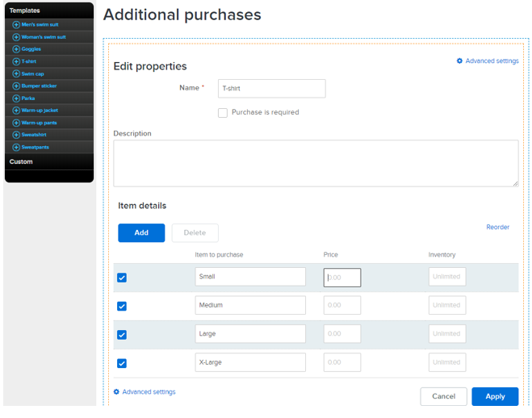This screenshot has width=532, height=418.
Task: Click gear icon of top Advanced settings
Action: [459, 61]
